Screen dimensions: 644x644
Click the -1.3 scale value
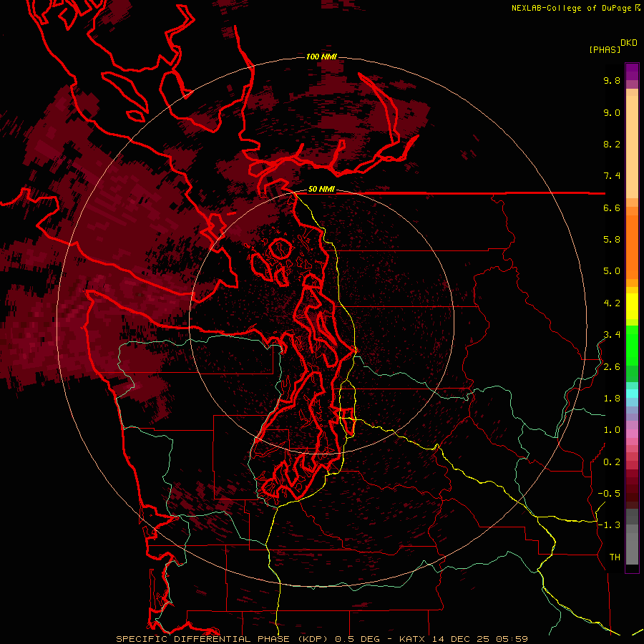(609, 525)
